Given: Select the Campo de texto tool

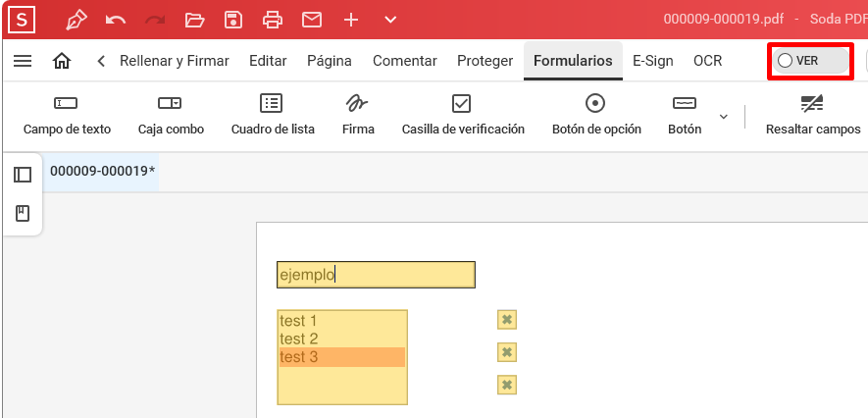Looking at the screenshot, I should click(67, 115).
